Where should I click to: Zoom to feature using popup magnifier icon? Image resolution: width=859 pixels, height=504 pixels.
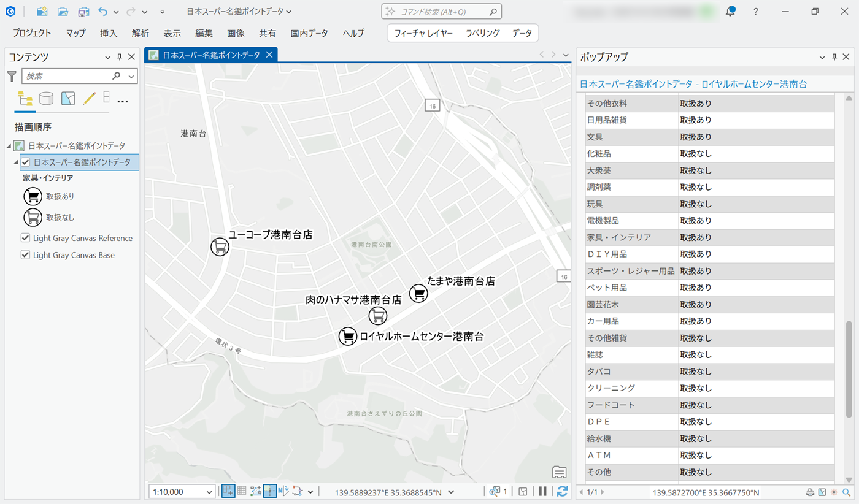(847, 492)
